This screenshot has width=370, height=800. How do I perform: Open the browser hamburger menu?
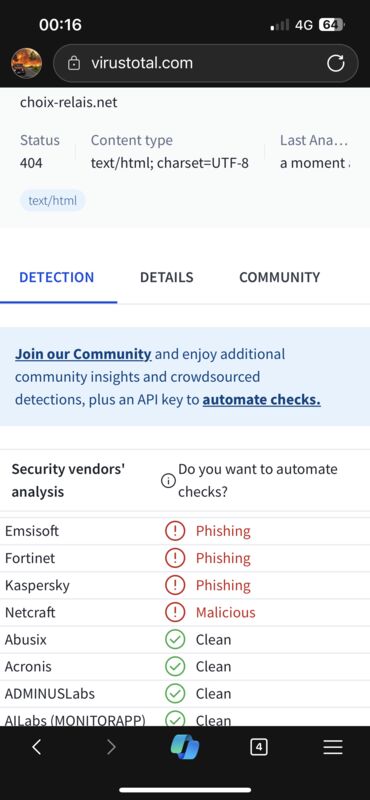tap(333, 747)
